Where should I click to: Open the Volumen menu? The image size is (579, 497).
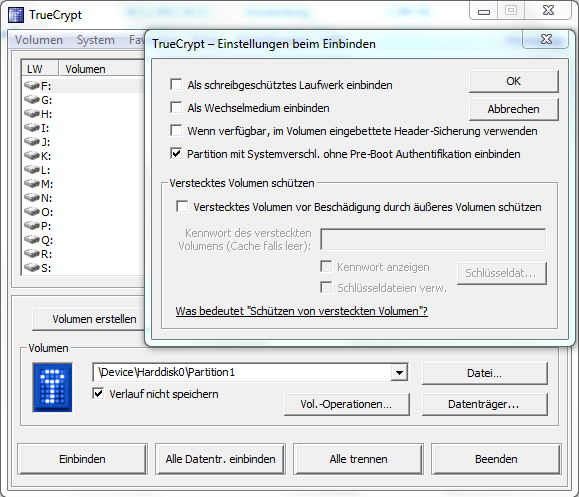39,40
